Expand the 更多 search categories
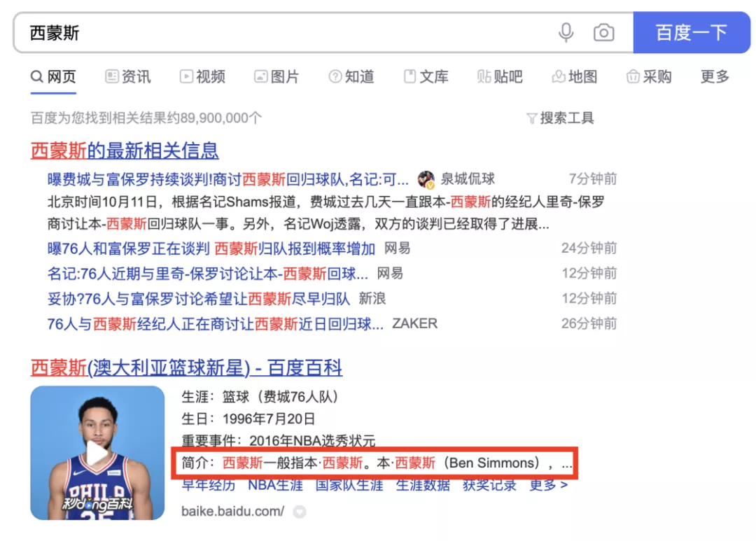The width and height of the screenshot is (756, 541). coord(715,77)
